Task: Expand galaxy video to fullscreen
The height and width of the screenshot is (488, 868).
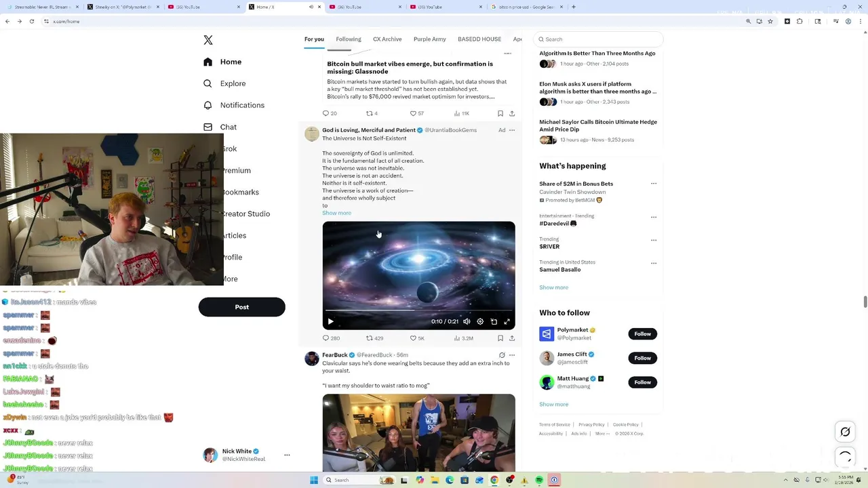Action: (507, 321)
